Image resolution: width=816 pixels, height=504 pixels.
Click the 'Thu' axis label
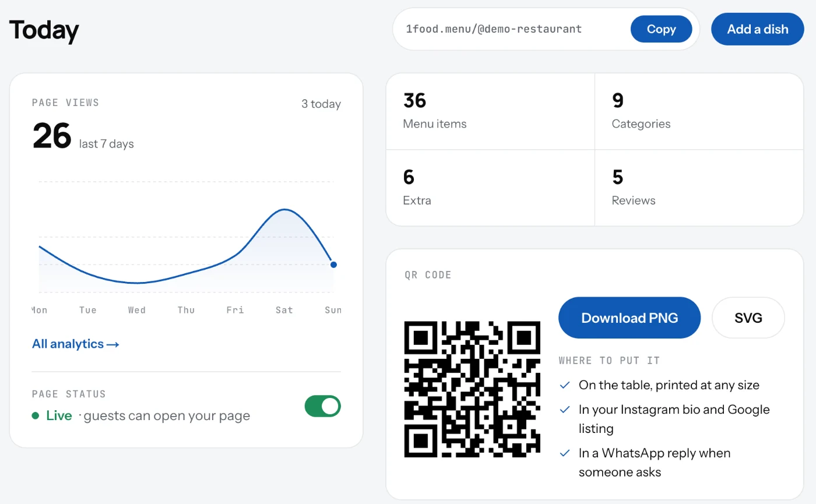[x=186, y=310]
